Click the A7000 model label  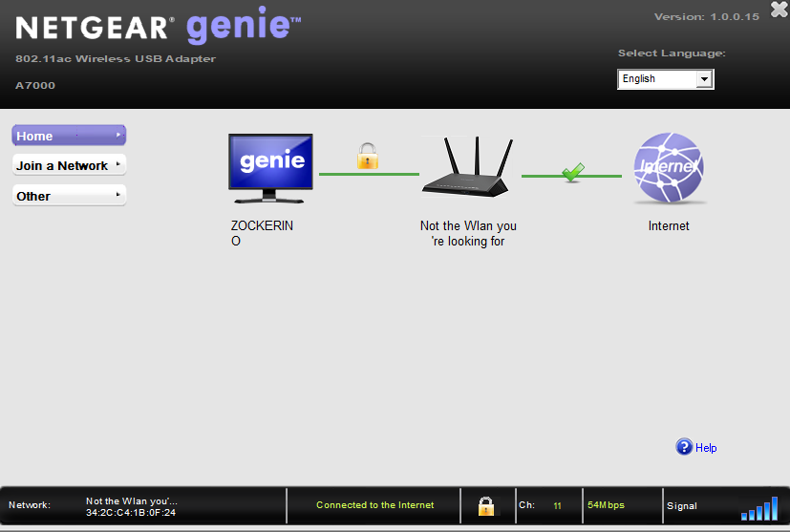(x=35, y=85)
